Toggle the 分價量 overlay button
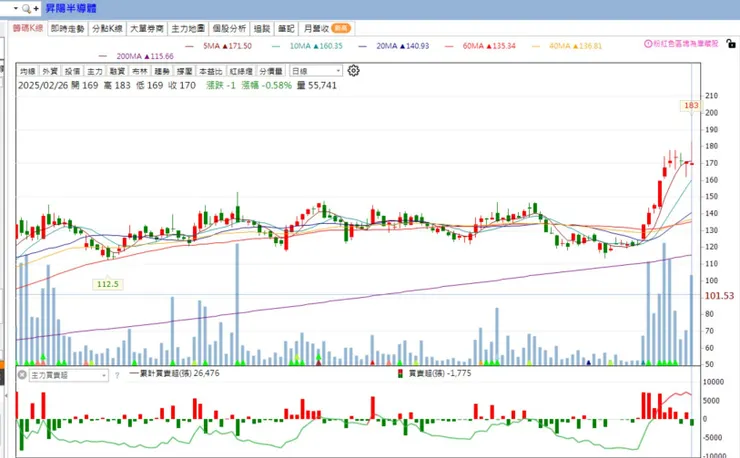This screenshot has height=458, width=740. (271, 71)
